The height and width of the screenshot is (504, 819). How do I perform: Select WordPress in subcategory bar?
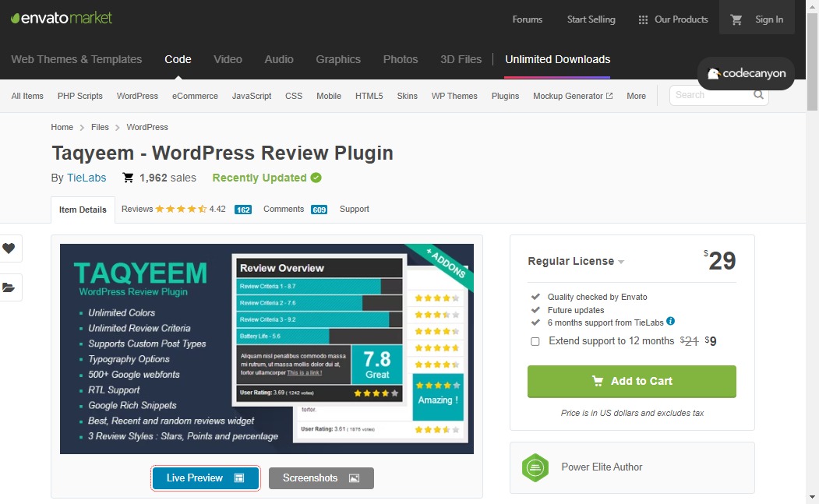pos(137,96)
